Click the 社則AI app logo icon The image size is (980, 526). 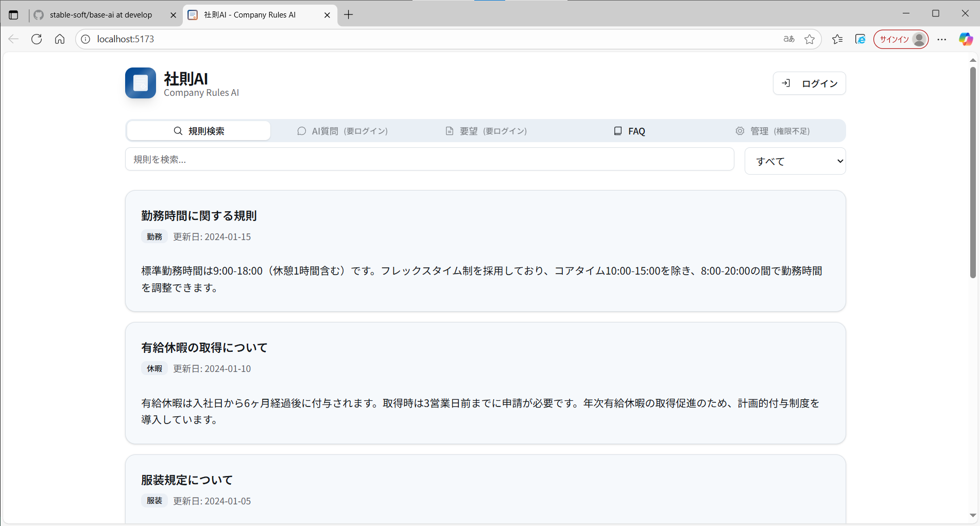[x=140, y=83]
